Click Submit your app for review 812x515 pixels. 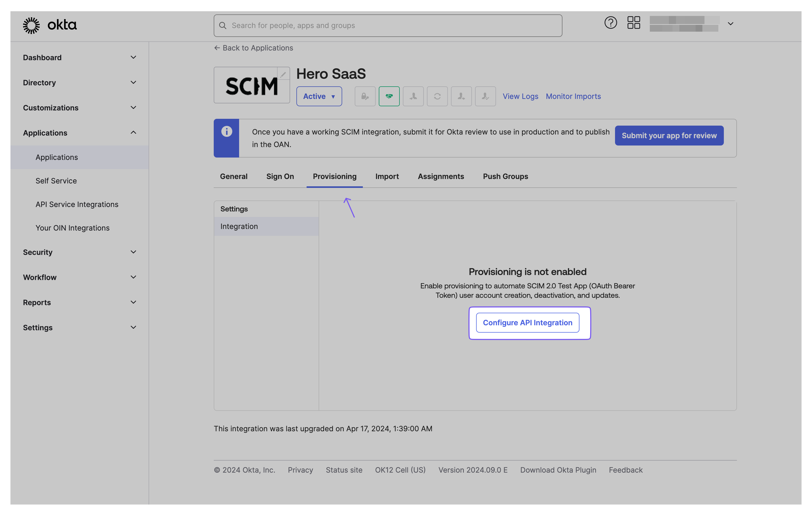[x=669, y=135]
